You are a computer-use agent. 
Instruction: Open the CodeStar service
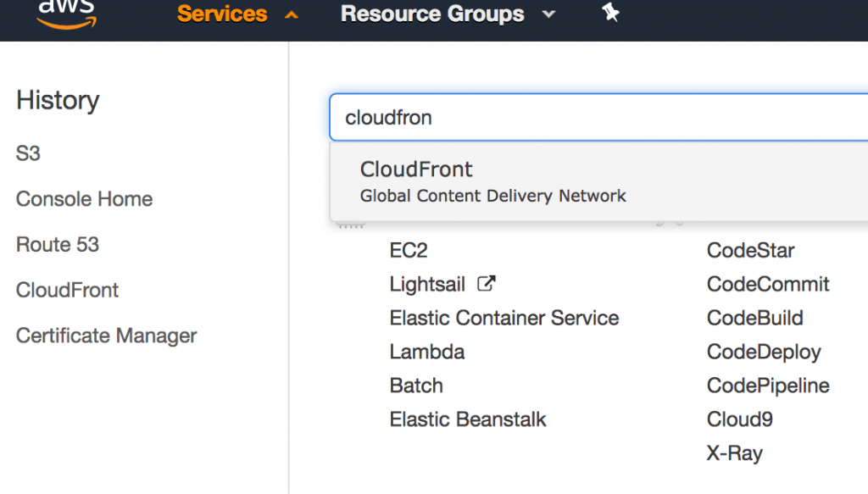[751, 250]
